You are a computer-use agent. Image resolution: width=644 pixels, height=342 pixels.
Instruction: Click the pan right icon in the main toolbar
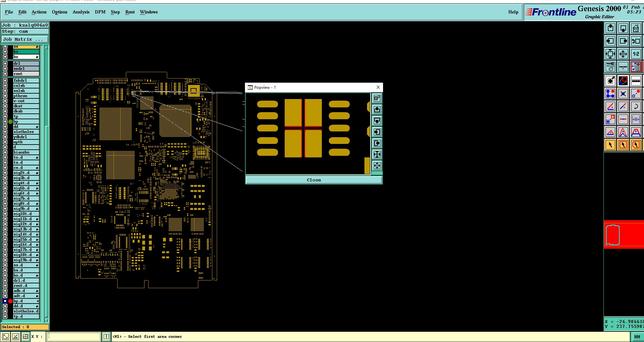tap(623, 41)
